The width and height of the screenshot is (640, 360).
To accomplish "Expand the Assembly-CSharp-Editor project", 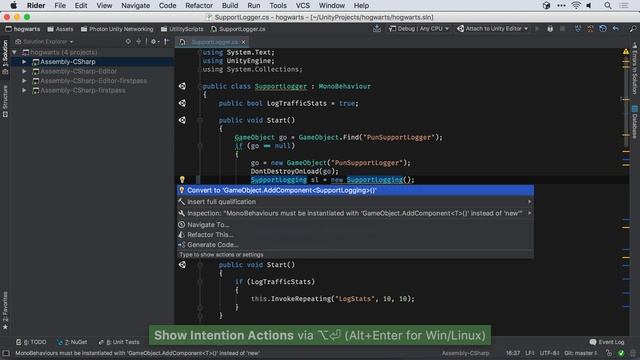I will pyautogui.click(x=24, y=71).
